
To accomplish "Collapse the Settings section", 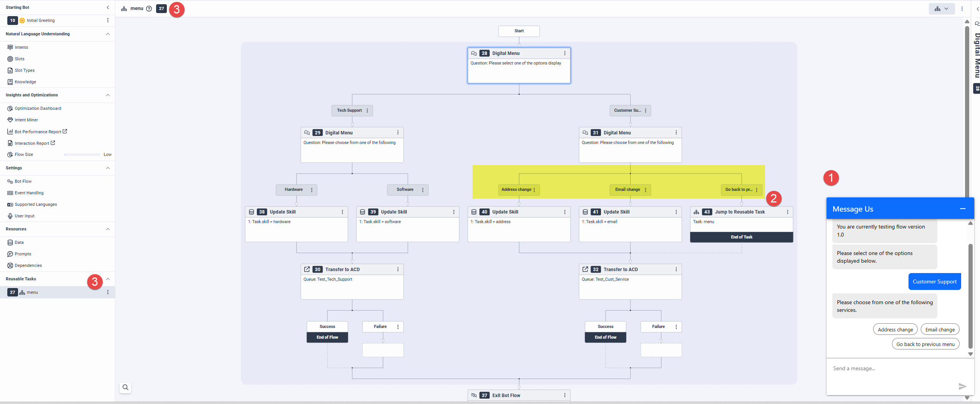I will 108,168.
